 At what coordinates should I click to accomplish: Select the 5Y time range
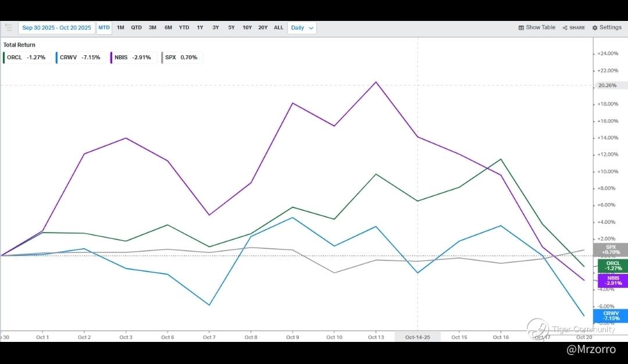pos(231,28)
